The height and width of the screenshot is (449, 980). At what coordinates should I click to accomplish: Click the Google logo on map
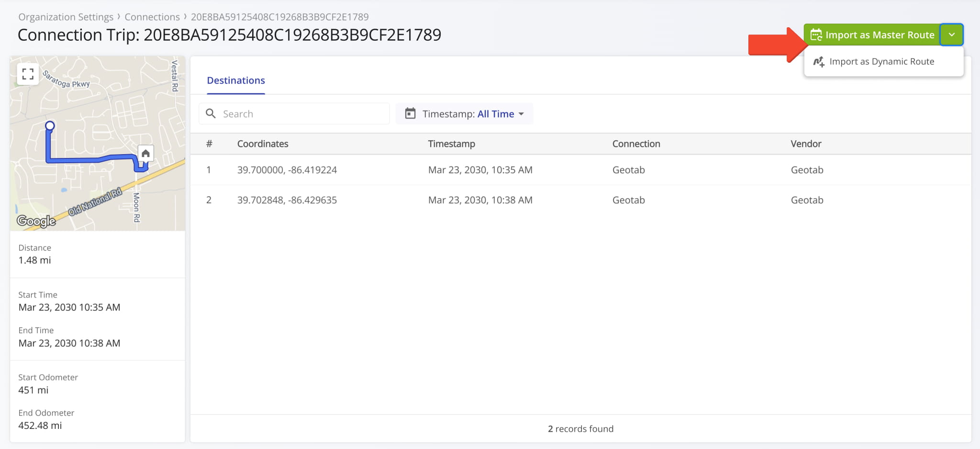pos(36,221)
